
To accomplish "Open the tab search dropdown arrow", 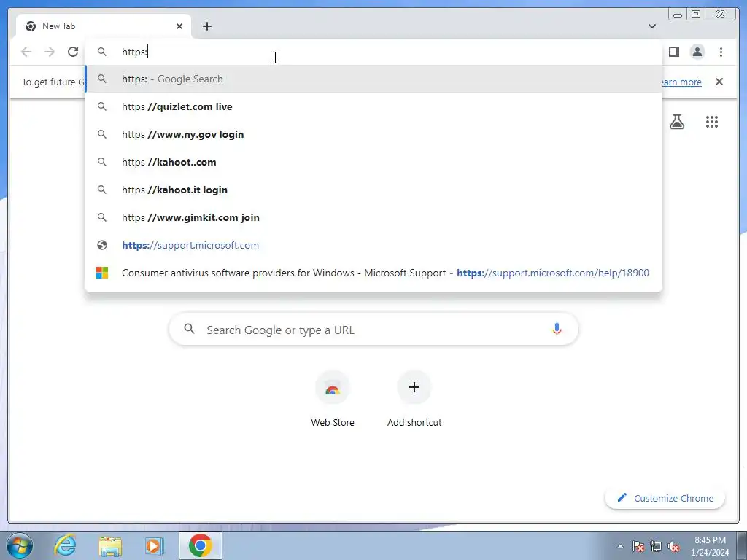I will (651, 26).
